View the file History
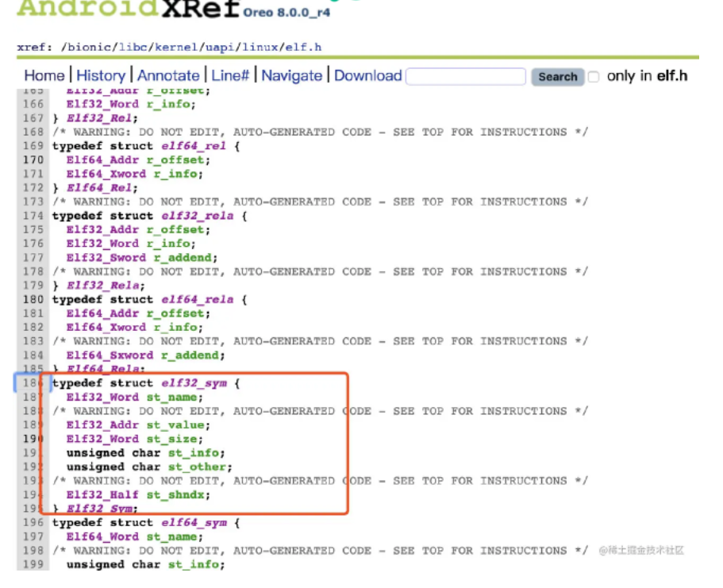723x588 pixels. [102, 75]
